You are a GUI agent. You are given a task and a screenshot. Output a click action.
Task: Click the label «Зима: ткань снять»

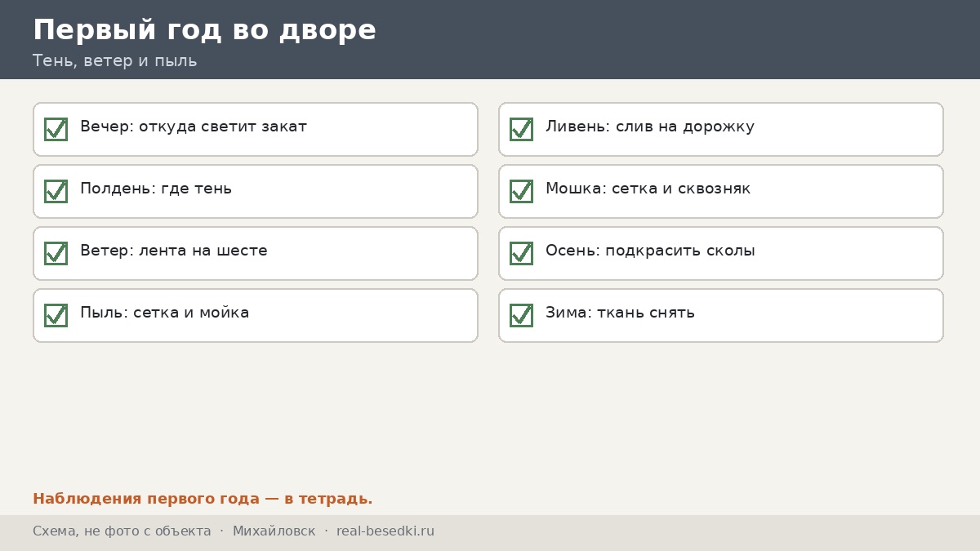click(x=620, y=313)
